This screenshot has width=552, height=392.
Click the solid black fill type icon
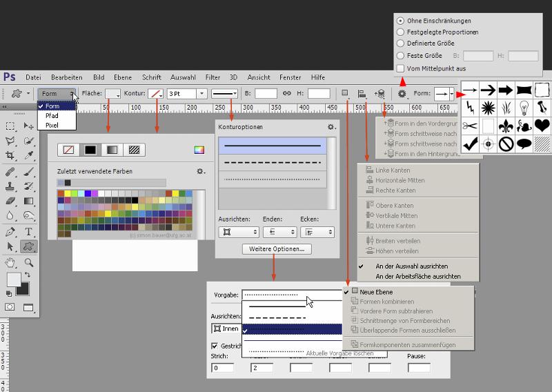point(90,150)
